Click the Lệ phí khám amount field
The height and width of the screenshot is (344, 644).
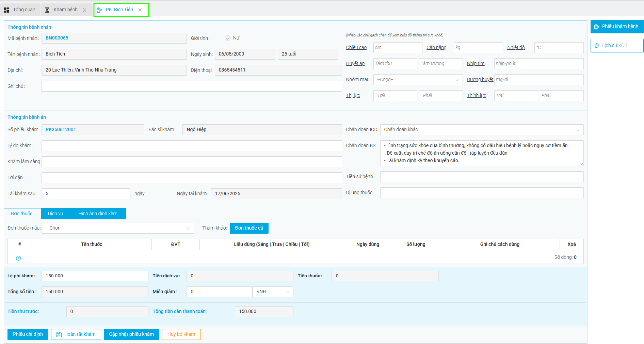coord(95,276)
